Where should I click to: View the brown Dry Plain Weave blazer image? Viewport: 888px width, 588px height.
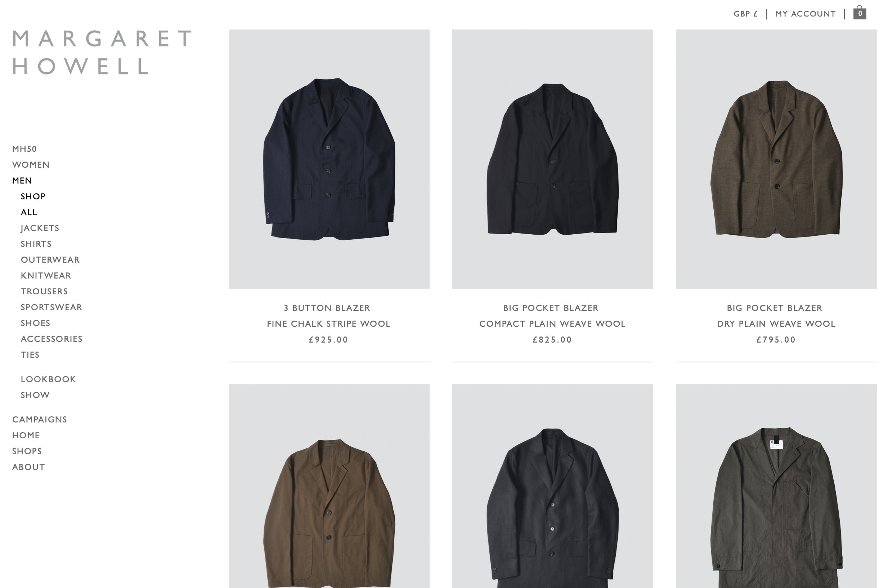click(776, 159)
